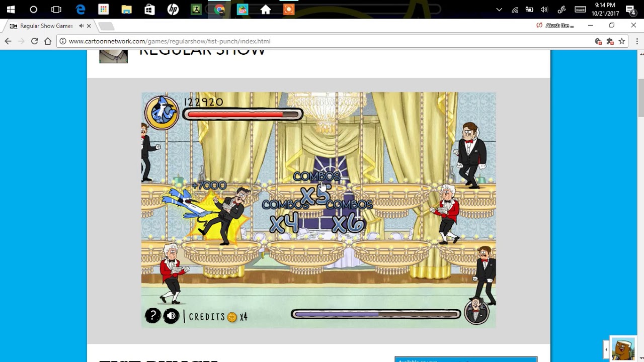Mute tab audio speaker icon on tab
This screenshot has height=362, width=644.
tap(82, 26)
